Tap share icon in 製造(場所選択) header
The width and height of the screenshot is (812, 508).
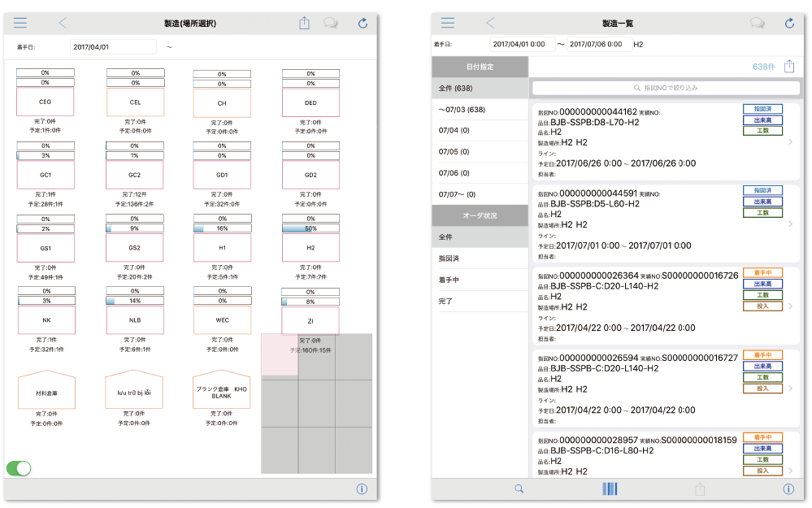point(305,24)
